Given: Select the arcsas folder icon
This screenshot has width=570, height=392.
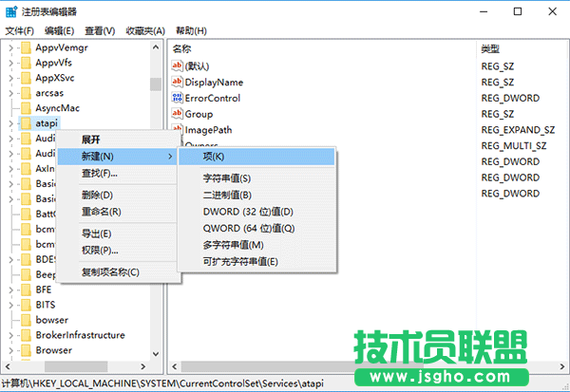Looking at the screenshot, I should point(26,93).
